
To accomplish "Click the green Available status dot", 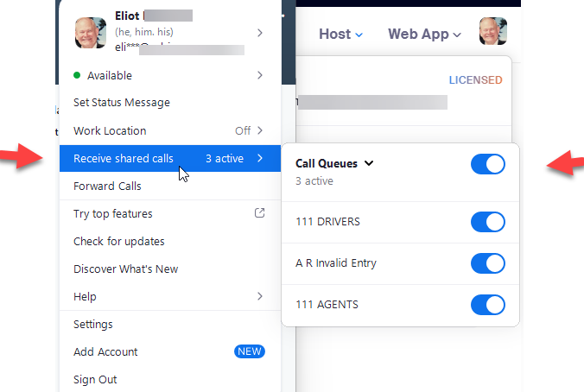I will click(77, 75).
